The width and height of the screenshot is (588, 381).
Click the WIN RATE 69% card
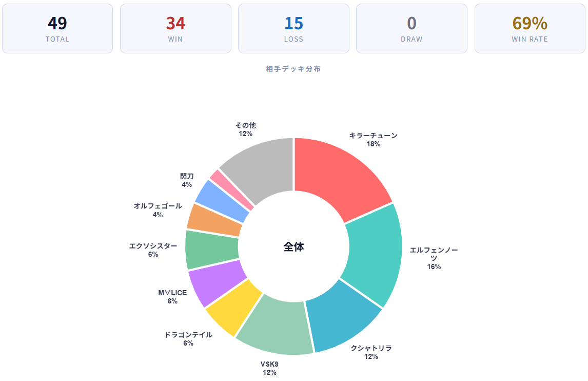tap(530, 29)
